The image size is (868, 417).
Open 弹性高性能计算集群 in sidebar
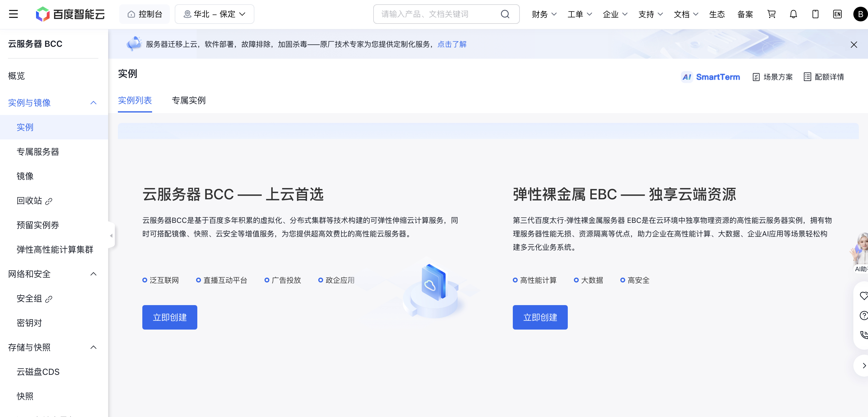pyautogui.click(x=55, y=250)
